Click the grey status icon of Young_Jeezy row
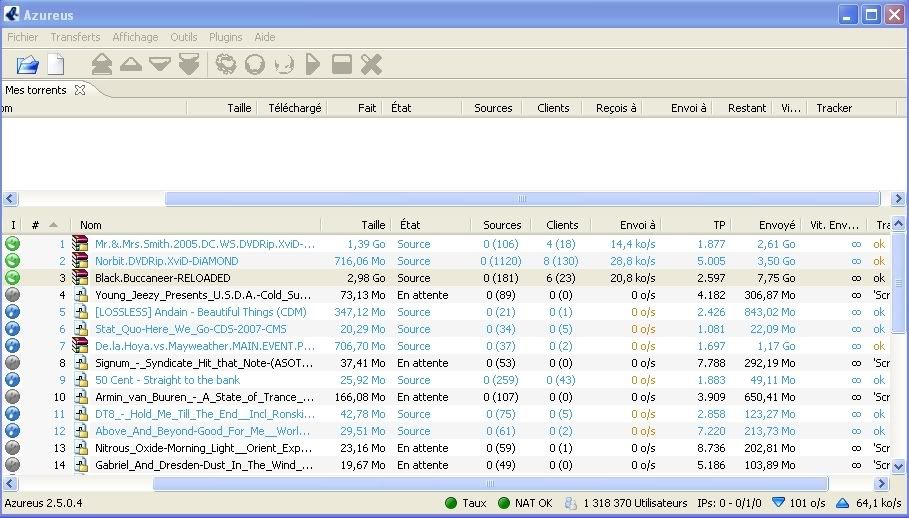909x518 pixels. (x=12, y=295)
